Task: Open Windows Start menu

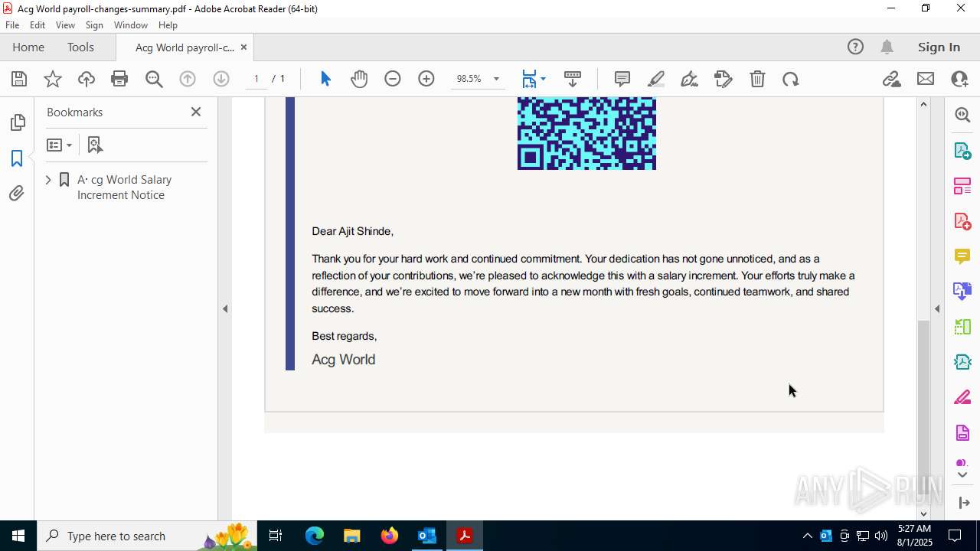Action: [18, 536]
